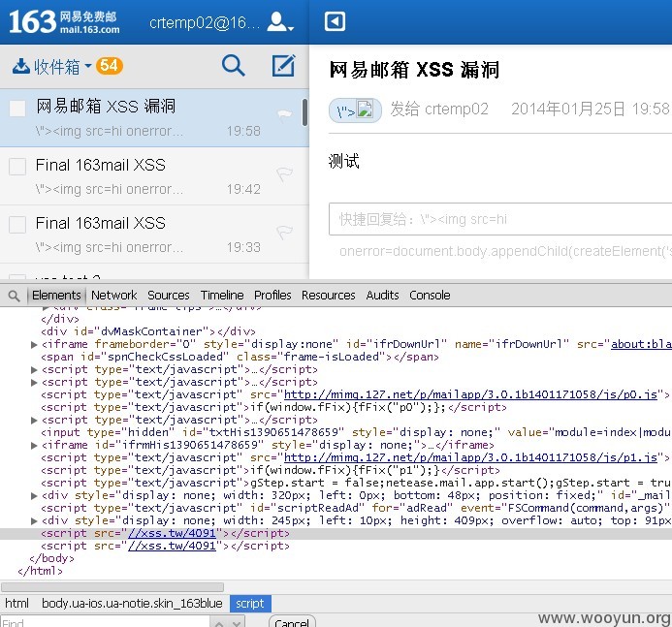The width and height of the screenshot is (672, 627).
Task: Flag the 19:58 XSS email
Action: [x=284, y=114]
